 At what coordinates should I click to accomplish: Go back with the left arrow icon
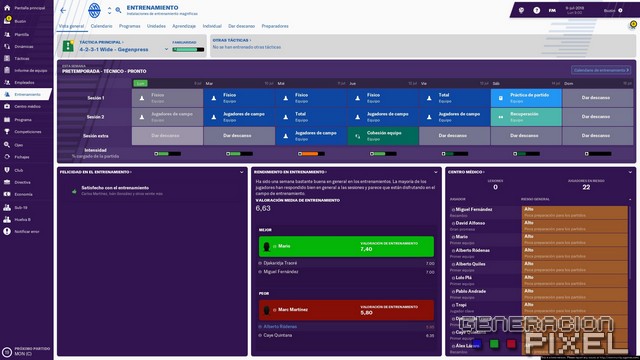coord(63,10)
